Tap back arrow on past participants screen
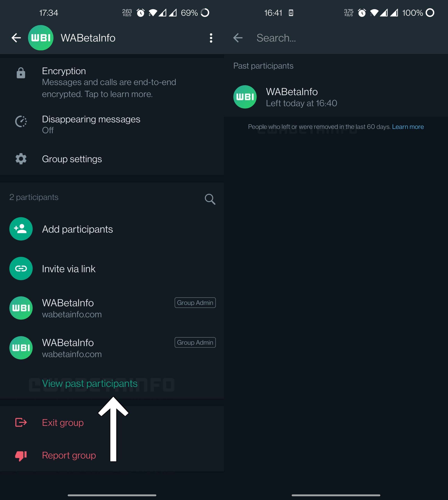 (x=238, y=38)
